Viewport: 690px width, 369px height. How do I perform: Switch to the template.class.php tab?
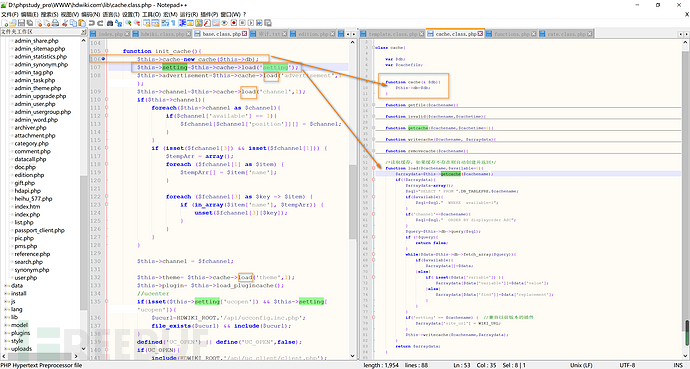393,34
